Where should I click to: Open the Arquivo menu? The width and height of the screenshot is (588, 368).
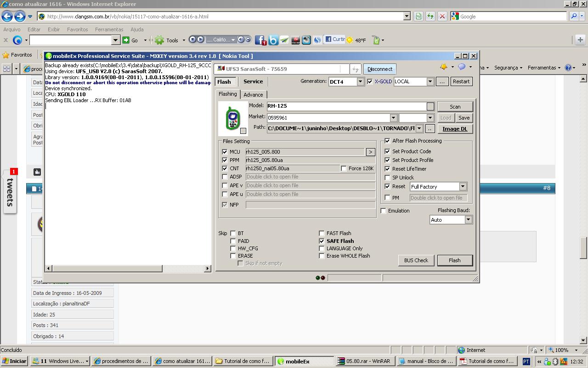point(12,29)
